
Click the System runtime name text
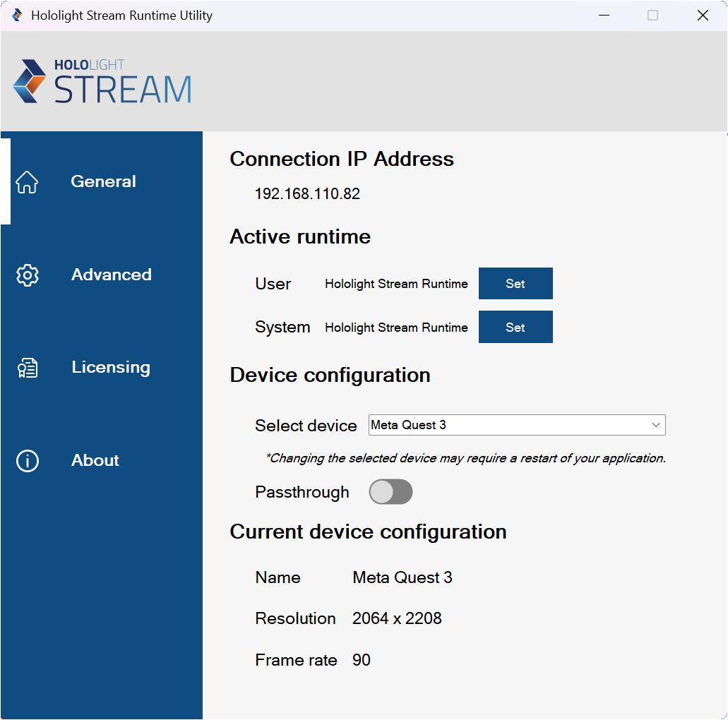[396, 328]
